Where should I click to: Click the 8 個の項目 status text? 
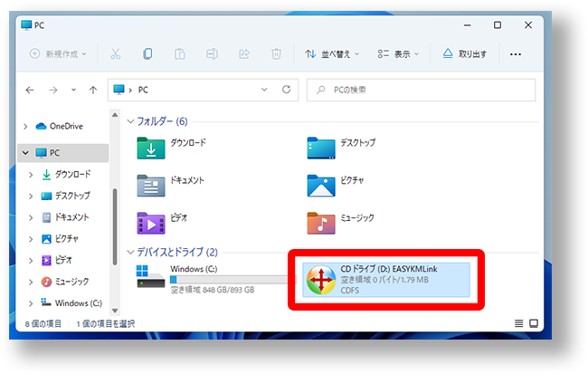pyautogui.click(x=43, y=323)
